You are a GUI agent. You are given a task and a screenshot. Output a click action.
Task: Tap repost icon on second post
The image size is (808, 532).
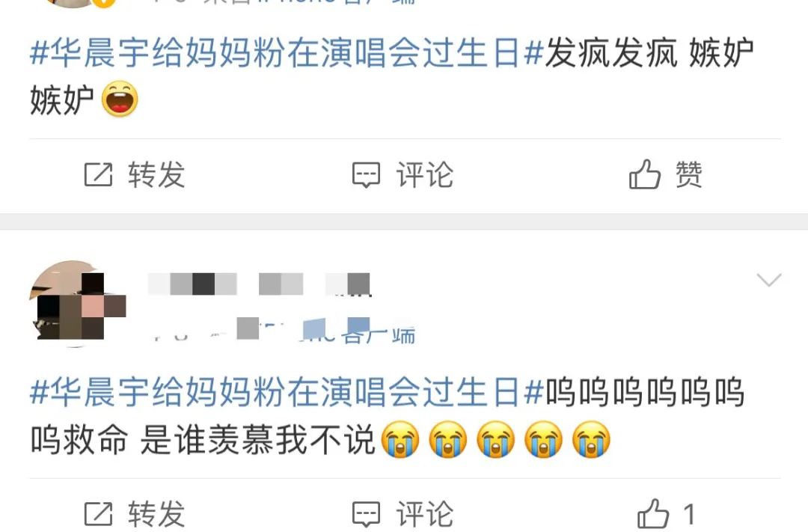pos(98,513)
